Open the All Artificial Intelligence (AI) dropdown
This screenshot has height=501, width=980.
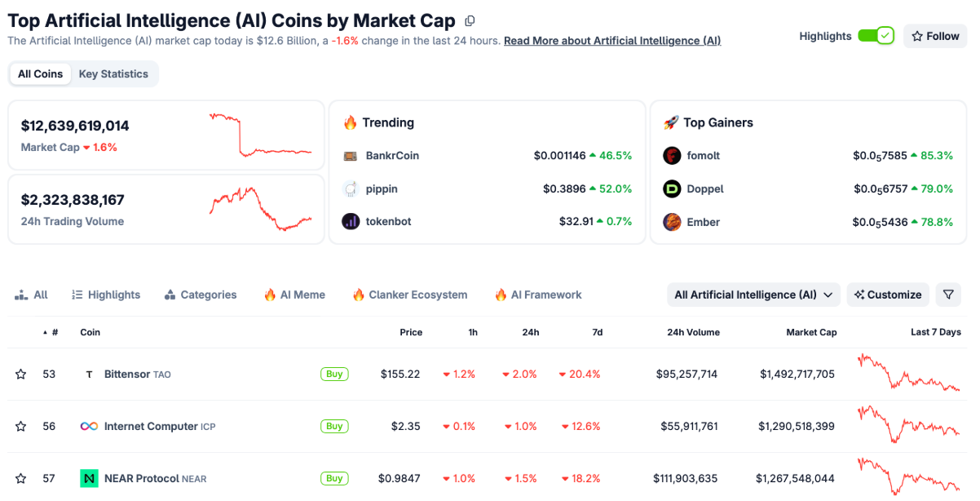tap(752, 295)
